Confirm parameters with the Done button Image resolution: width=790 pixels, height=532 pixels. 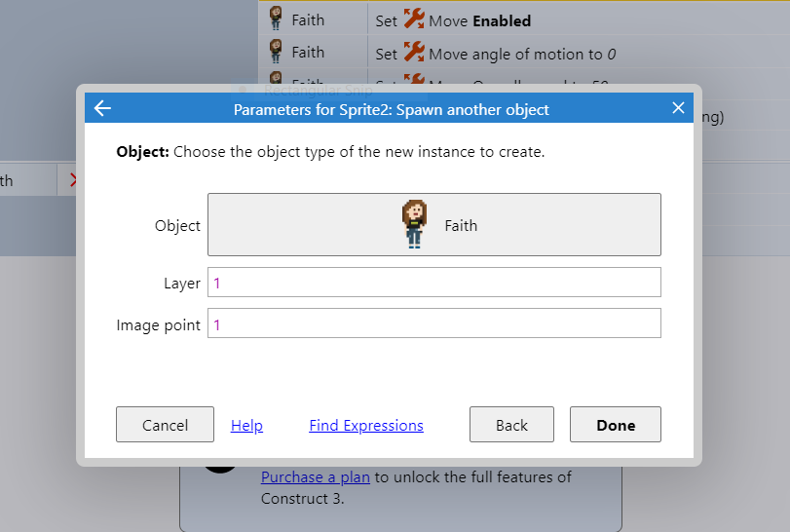click(x=616, y=425)
